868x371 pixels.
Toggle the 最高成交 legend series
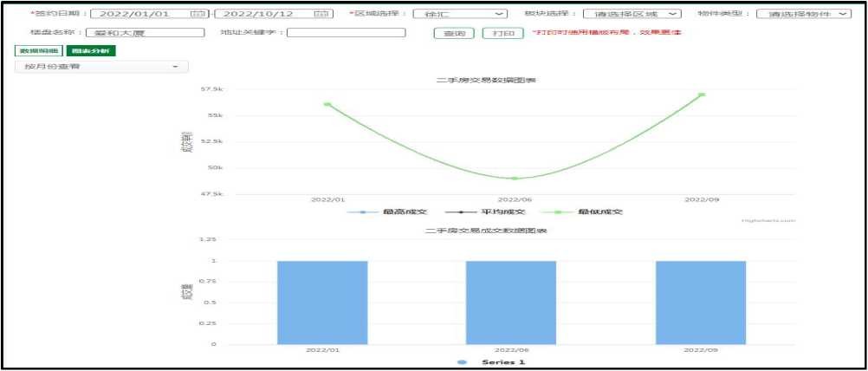click(x=388, y=212)
